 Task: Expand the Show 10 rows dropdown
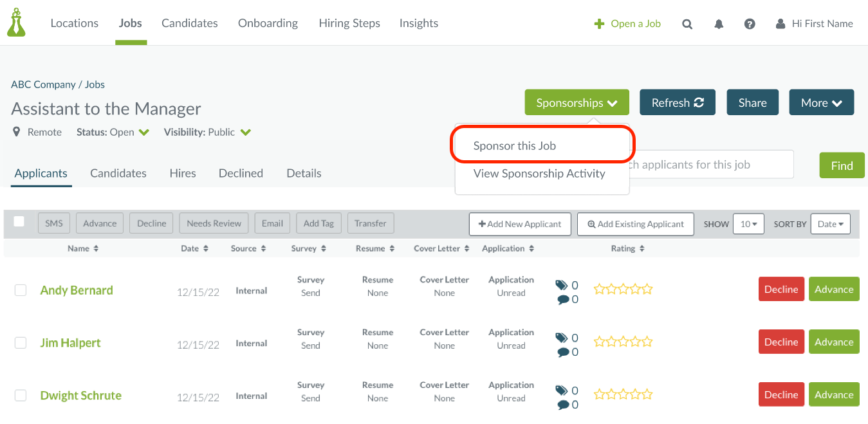[748, 224]
